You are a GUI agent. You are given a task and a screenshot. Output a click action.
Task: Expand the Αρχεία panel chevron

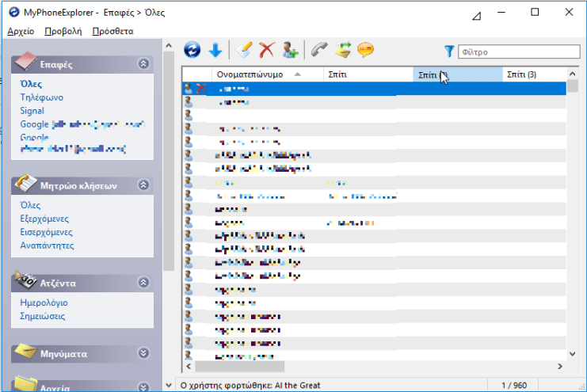(143, 386)
